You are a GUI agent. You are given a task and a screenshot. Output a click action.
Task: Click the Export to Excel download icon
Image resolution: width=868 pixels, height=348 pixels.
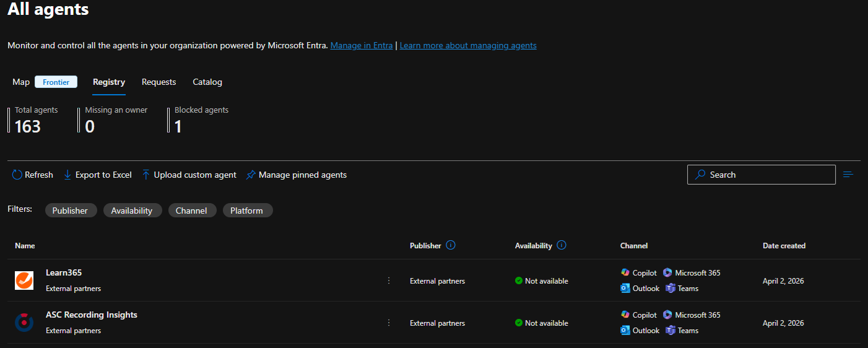67,175
